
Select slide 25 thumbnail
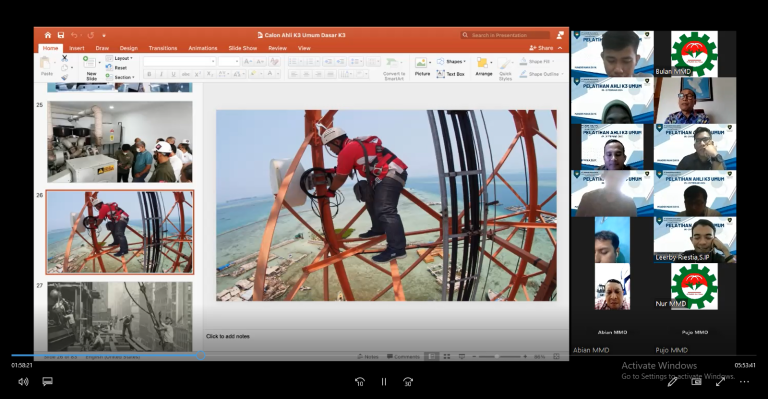click(x=120, y=141)
